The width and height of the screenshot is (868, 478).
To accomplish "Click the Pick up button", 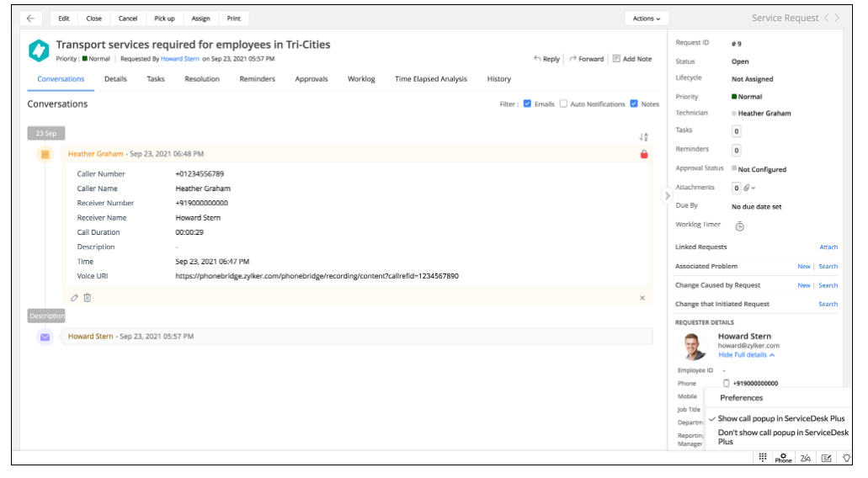I will click(x=164, y=19).
